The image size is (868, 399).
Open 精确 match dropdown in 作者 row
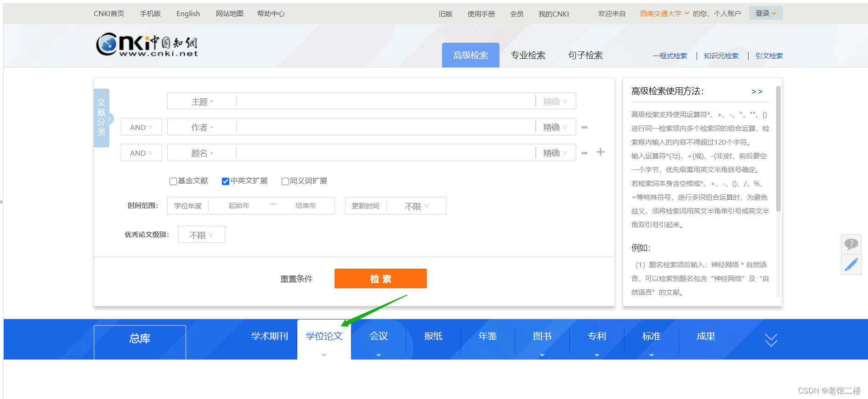coord(555,127)
